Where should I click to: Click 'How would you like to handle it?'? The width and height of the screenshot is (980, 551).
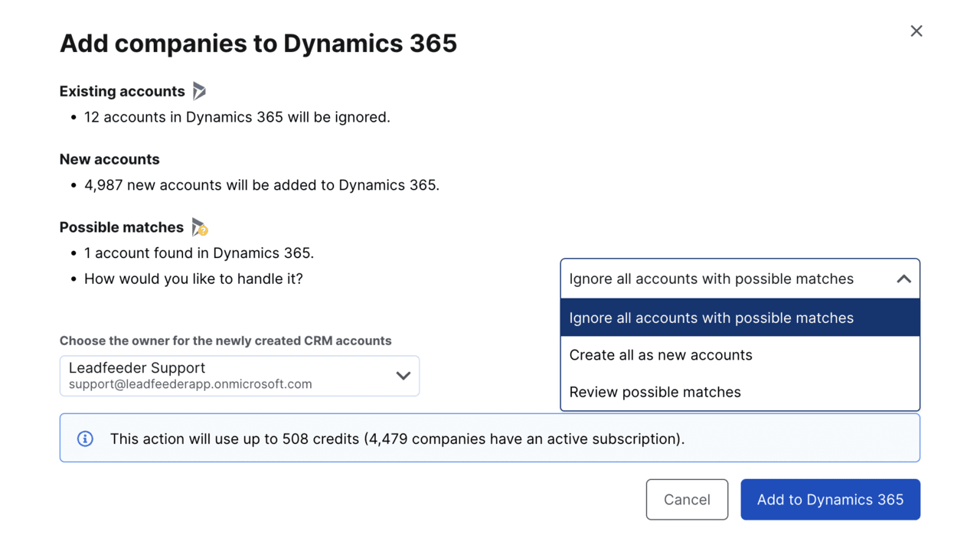[x=194, y=279]
